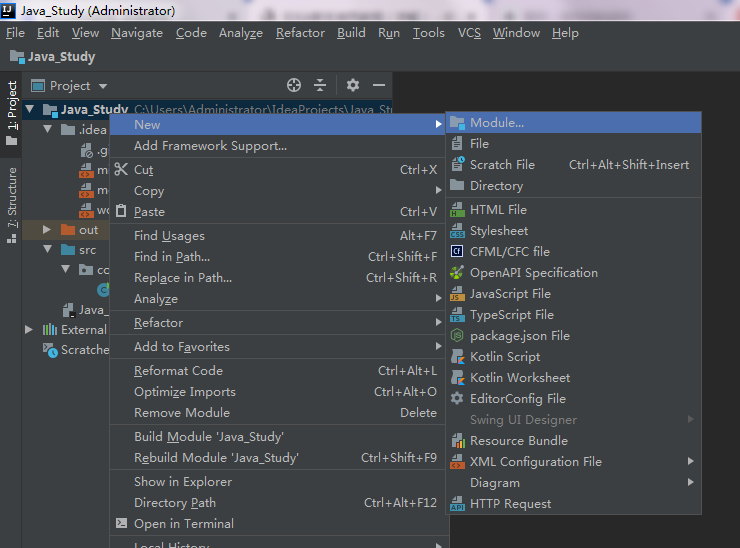Choose Find Usages in context menu
740x548 pixels.
tap(279, 236)
